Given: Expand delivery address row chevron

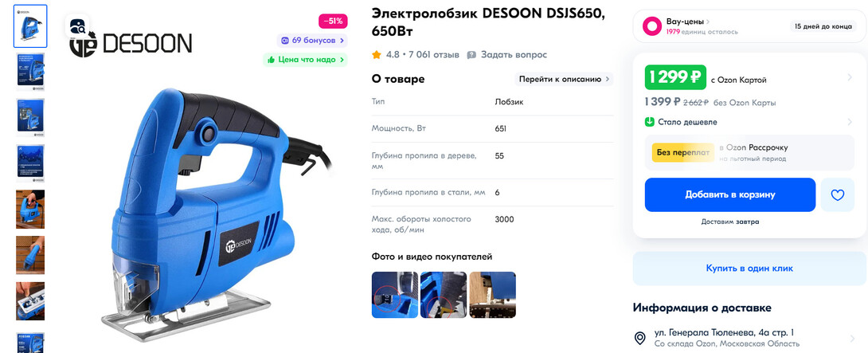Looking at the screenshot, I should pyautogui.click(x=851, y=338).
